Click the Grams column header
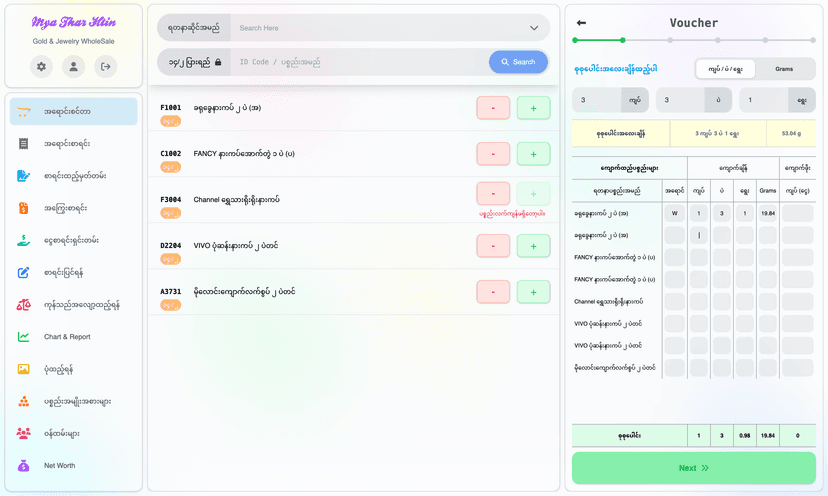Viewport: 828px width, 496px height. [768, 191]
